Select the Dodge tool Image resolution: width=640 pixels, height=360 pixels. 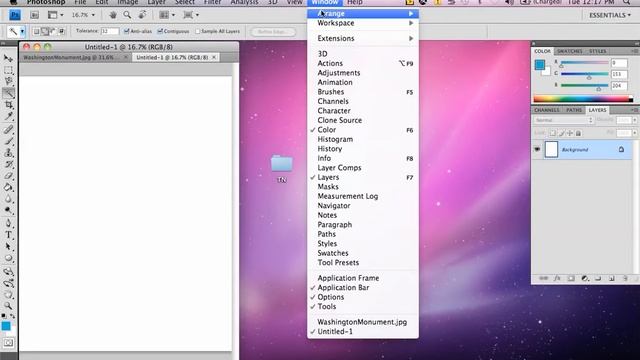8,211
